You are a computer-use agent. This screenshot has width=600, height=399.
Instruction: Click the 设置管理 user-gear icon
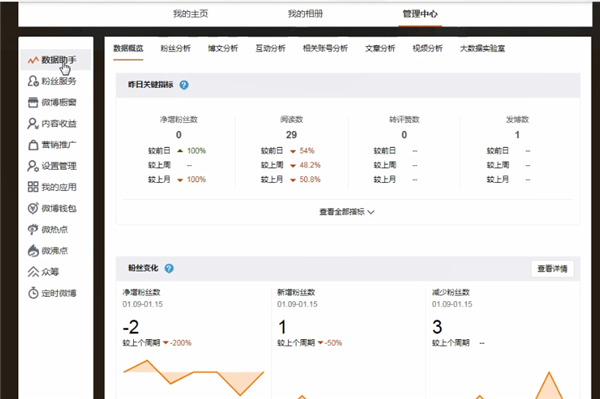click(33, 166)
